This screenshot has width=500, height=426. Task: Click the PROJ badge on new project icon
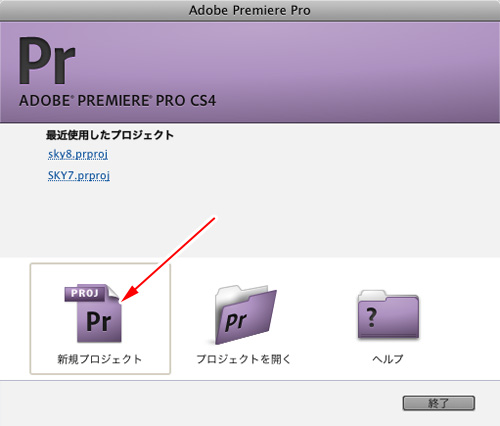click(85, 293)
